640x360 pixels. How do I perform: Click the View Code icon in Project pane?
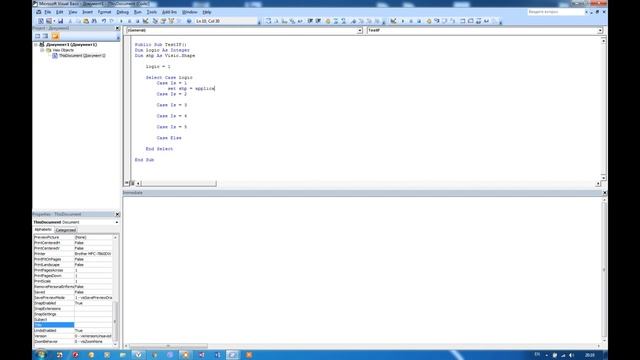click(38, 36)
